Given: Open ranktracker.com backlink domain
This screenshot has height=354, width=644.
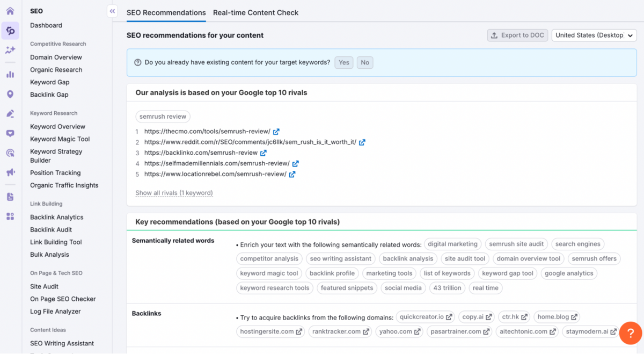Looking at the screenshot, I should pyautogui.click(x=340, y=331).
